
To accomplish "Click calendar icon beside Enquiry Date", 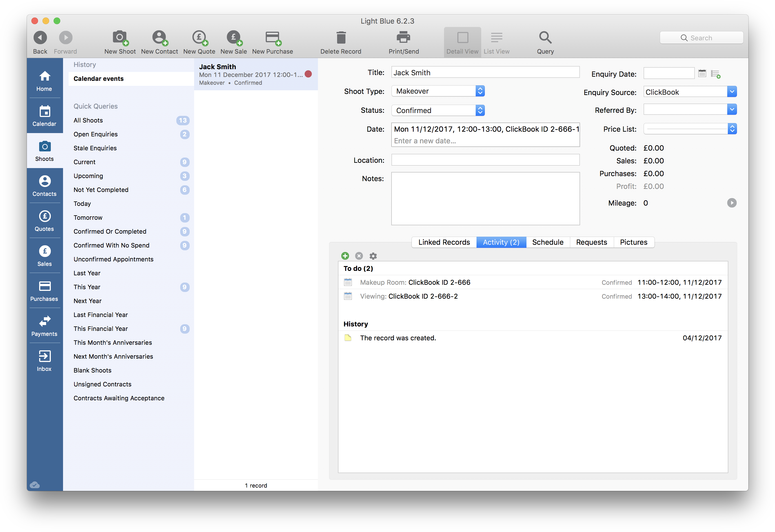I will [x=702, y=73].
